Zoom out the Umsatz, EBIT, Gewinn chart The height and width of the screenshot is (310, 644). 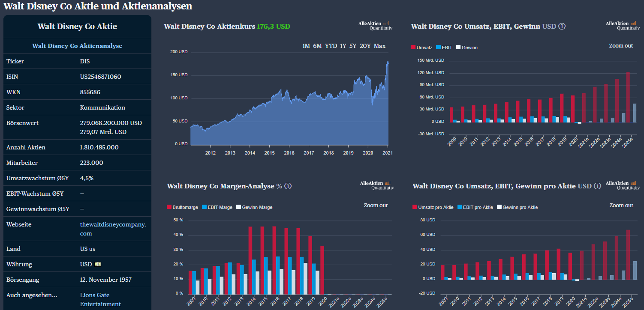[621, 45]
